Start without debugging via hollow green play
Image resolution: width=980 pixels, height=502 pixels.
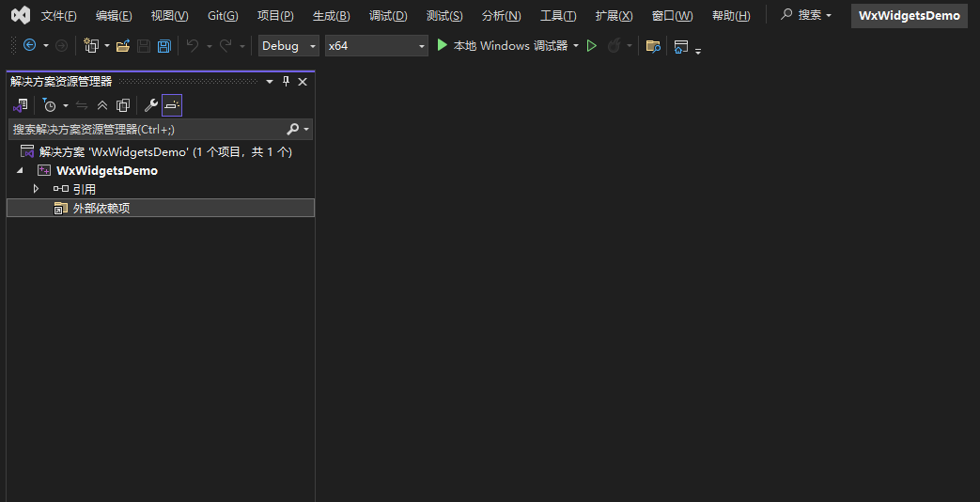point(591,46)
